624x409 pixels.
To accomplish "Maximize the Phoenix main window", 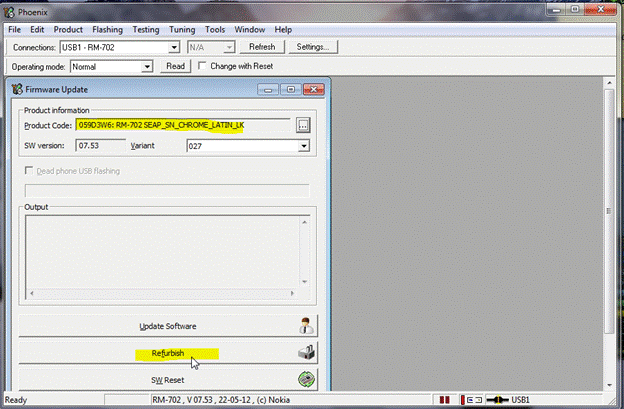I will [x=575, y=10].
